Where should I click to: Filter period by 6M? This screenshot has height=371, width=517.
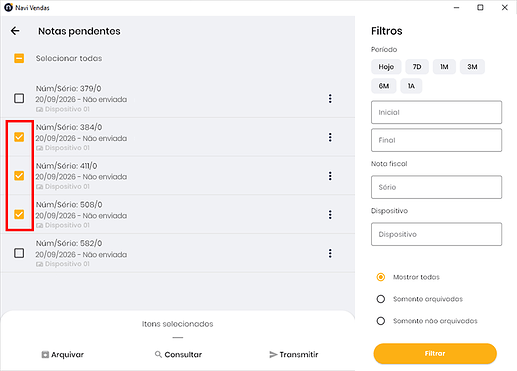pyautogui.click(x=384, y=86)
